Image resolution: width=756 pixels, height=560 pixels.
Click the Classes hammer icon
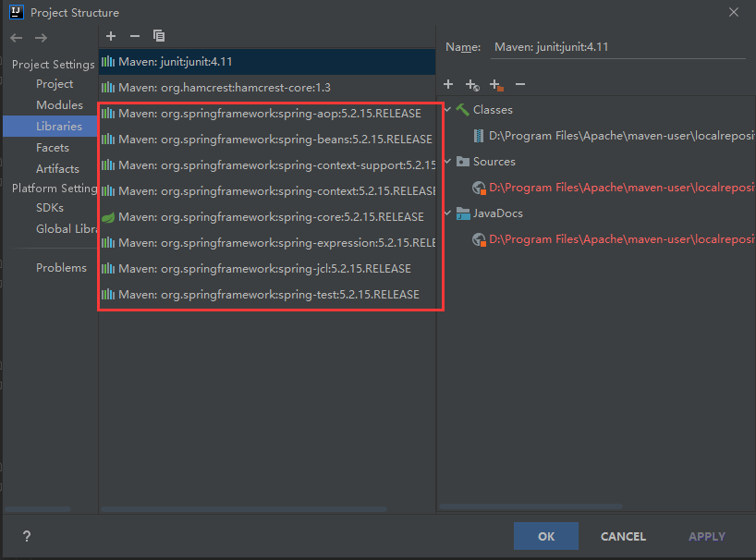[462, 110]
